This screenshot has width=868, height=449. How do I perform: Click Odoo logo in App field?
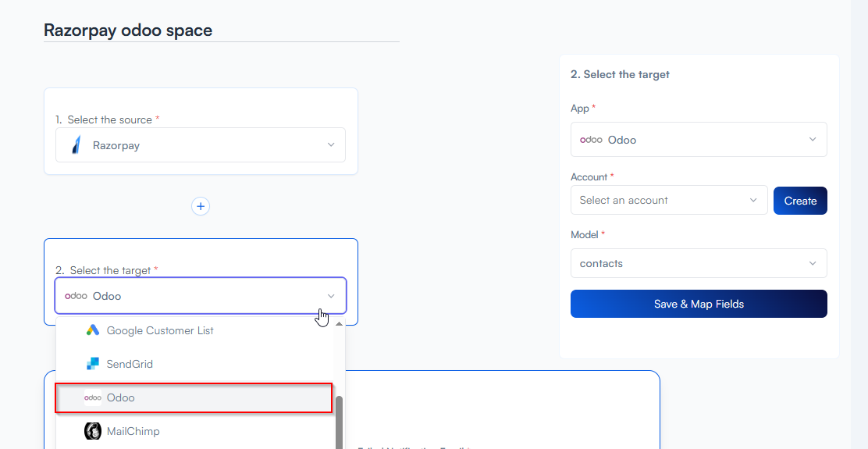[x=591, y=140]
